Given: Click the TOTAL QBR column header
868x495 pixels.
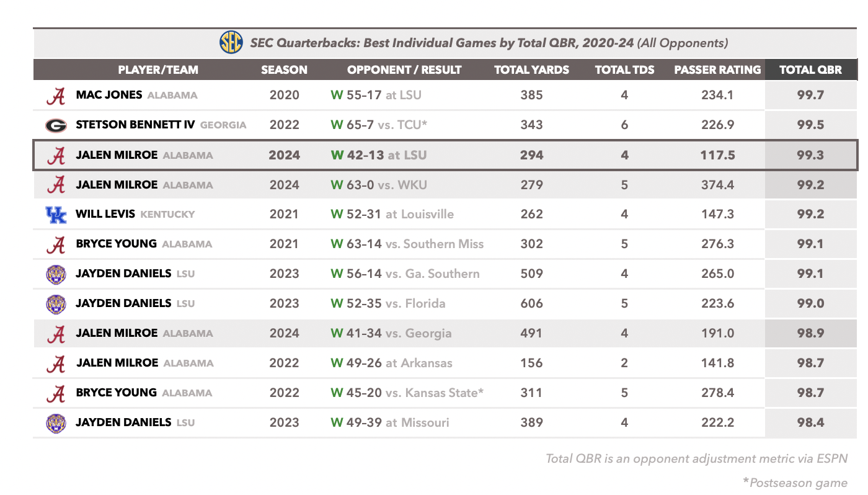Looking at the screenshot, I should point(810,69).
